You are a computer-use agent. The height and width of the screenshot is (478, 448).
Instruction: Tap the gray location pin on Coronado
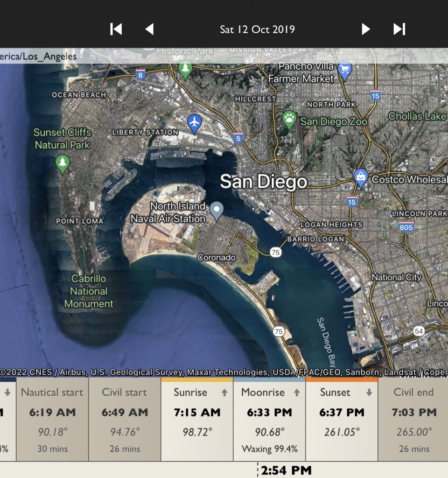(x=217, y=211)
